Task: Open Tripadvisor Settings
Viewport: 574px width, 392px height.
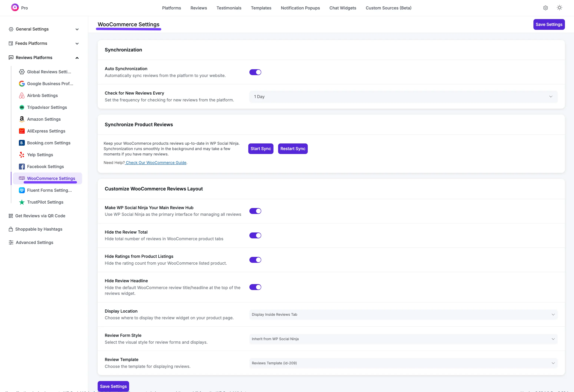Action: 47,107
